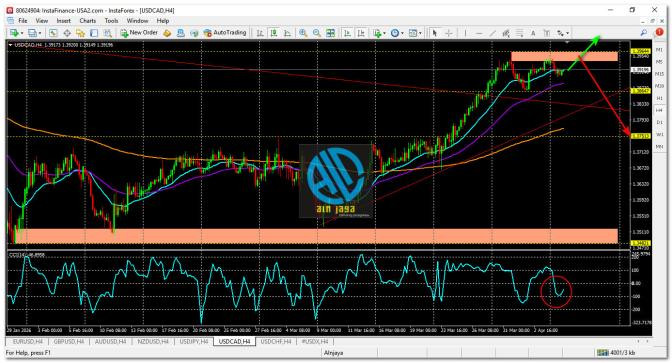
Task: Switch to the #USDX,H4 chart tab
Action: coord(315,342)
